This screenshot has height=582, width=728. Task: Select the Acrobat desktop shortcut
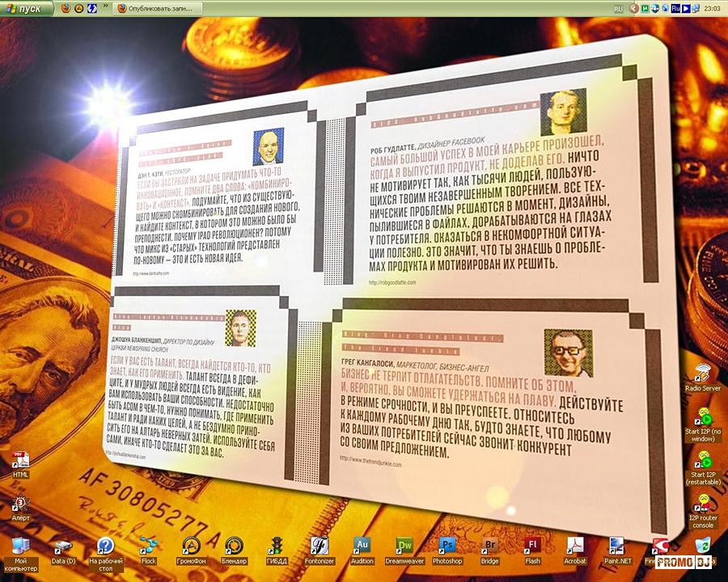575,551
